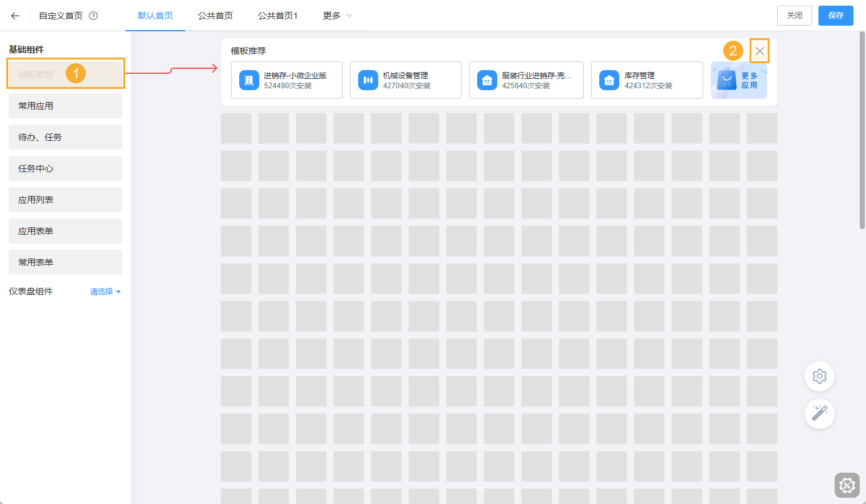Switch to the 公共首页1 tab
This screenshot has width=866, height=504.
[x=277, y=16]
